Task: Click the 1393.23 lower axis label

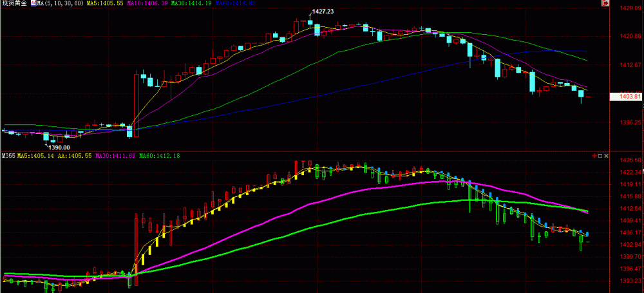Action: [631, 281]
